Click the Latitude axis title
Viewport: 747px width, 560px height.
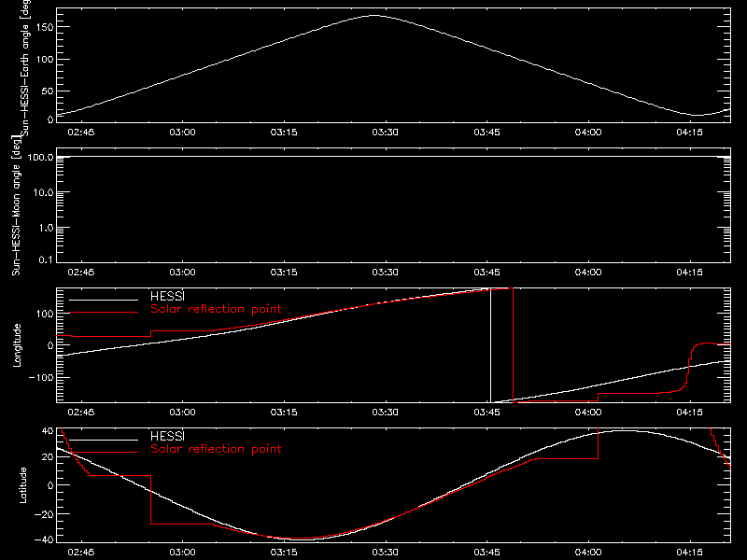tap(22, 485)
